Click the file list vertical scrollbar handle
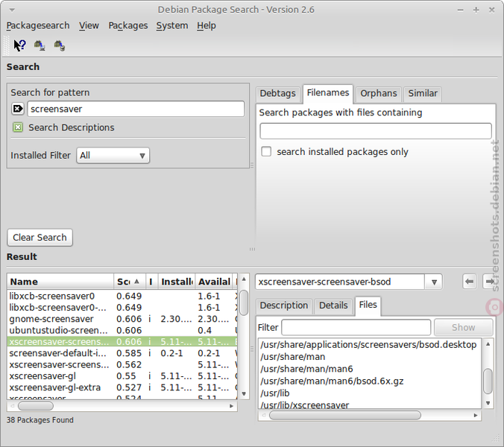The height and width of the screenshot is (447, 504). coord(488,381)
